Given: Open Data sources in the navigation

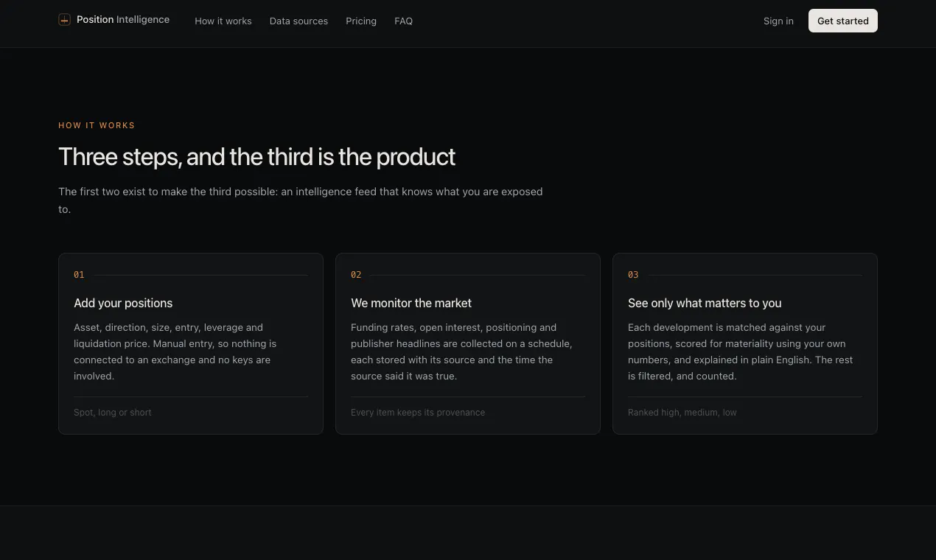Looking at the screenshot, I should tap(298, 21).
